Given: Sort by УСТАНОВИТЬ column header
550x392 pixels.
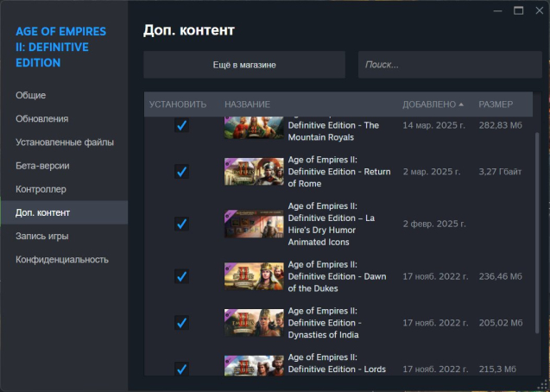Looking at the screenshot, I should pos(178,104).
